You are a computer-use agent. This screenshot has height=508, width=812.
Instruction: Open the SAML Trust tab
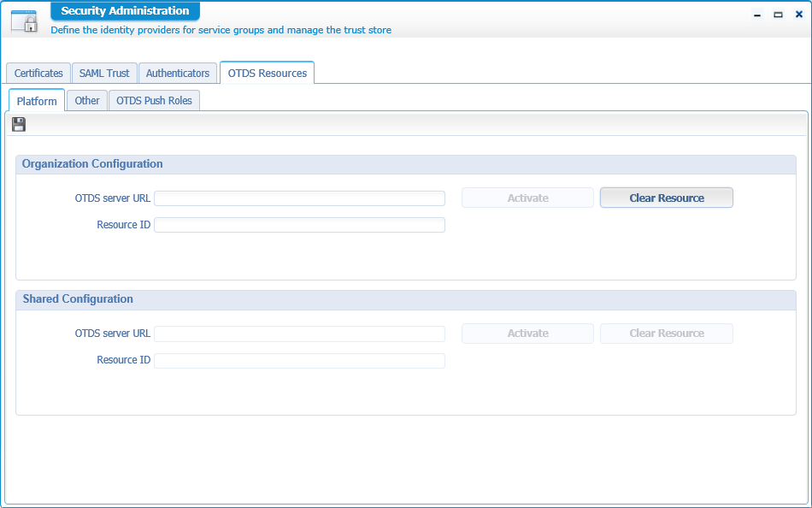(104, 73)
